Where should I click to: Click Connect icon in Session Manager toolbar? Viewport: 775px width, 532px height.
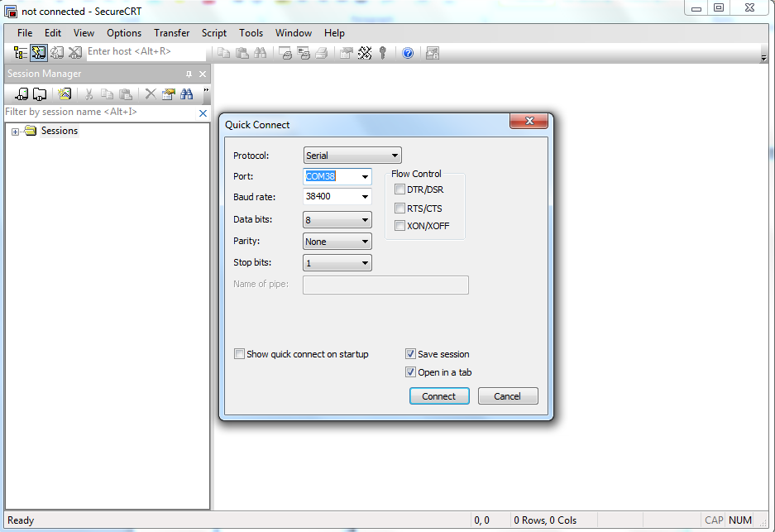tap(22, 94)
